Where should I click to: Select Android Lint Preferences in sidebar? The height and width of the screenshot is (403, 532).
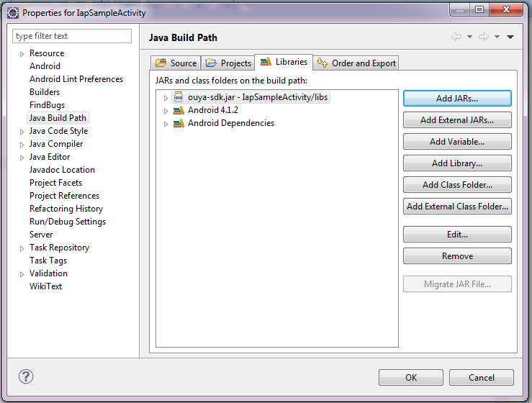[76, 79]
